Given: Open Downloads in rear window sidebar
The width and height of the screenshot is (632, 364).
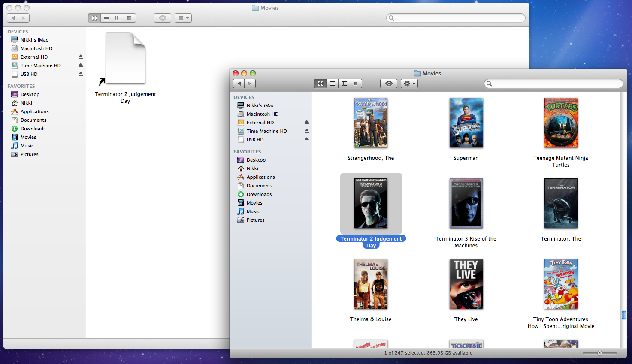Looking at the screenshot, I should pyautogui.click(x=33, y=129).
